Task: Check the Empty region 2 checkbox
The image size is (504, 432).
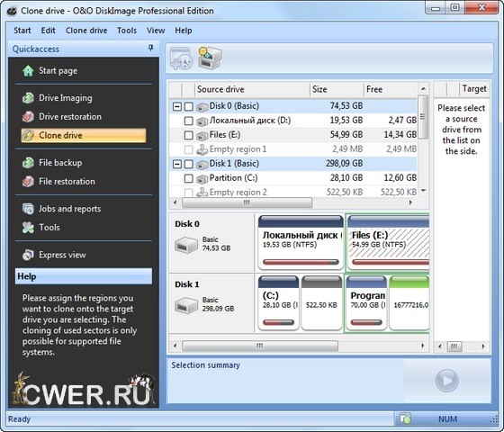Action: (x=189, y=193)
